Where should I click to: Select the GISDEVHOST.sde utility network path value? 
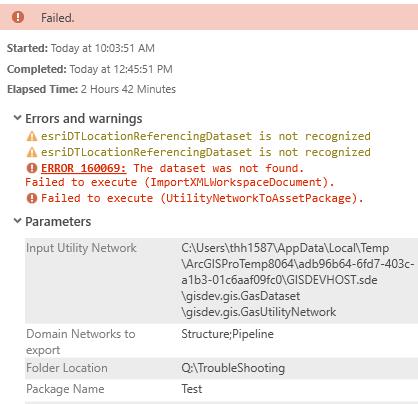tap(298, 280)
